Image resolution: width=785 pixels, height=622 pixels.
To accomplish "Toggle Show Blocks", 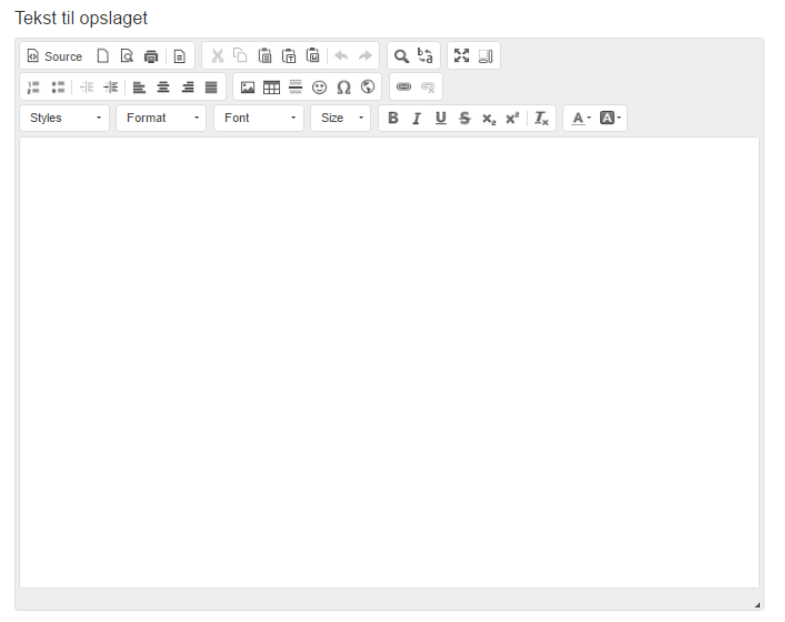I will [x=486, y=56].
